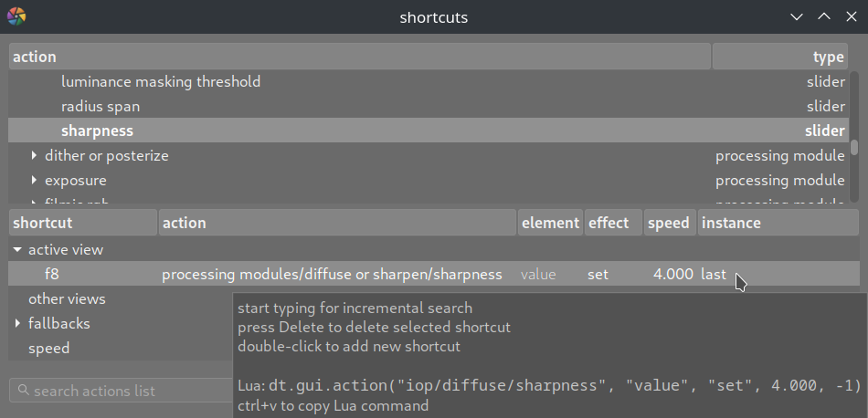Click the search magnifier icon
Viewport: 868px width, 418px height.
(x=22, y=391)
